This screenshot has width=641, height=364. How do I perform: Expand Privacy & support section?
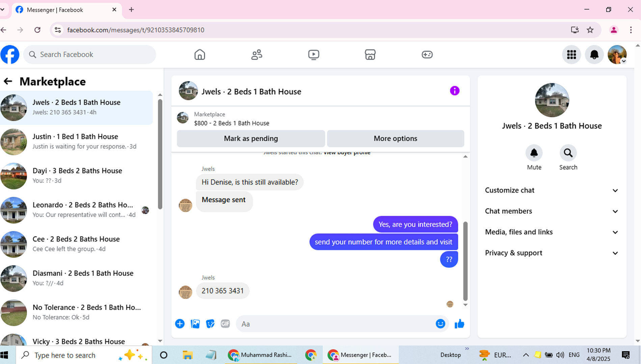point(552,253)
